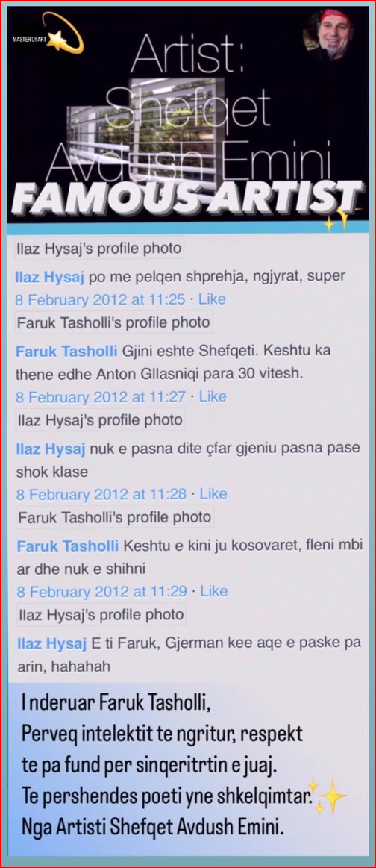Click Faruk Tasholli name on kosovaret comment

[67, 546]
